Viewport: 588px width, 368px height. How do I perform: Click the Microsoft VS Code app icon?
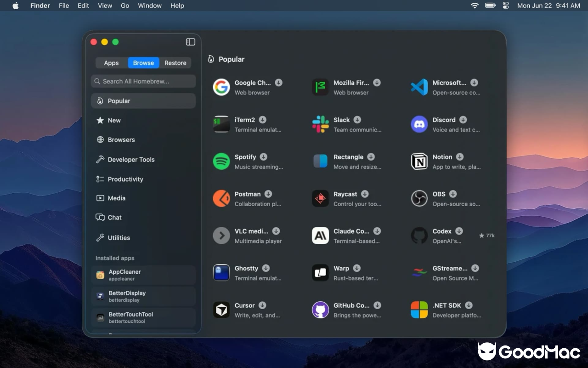tap(419, 87)
